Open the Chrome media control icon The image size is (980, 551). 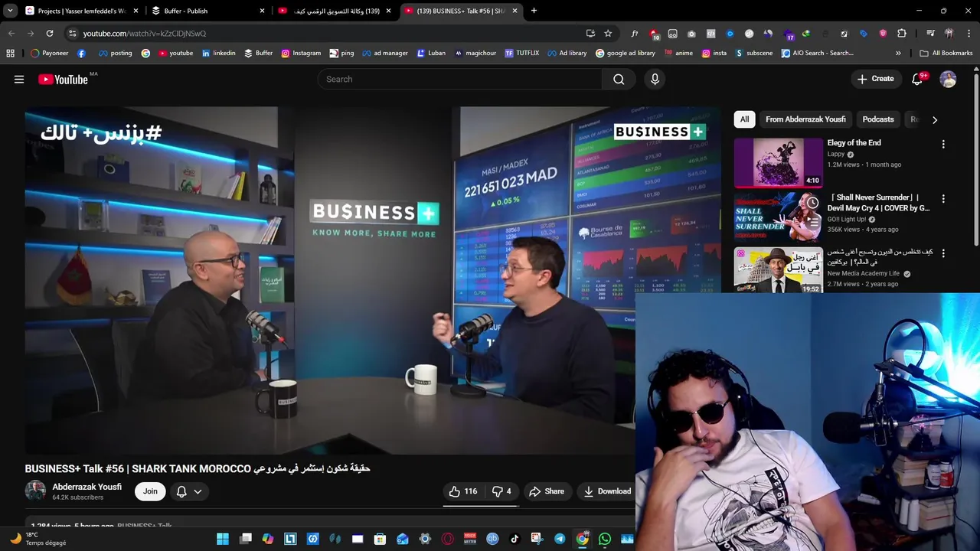(x=930, y=34)
